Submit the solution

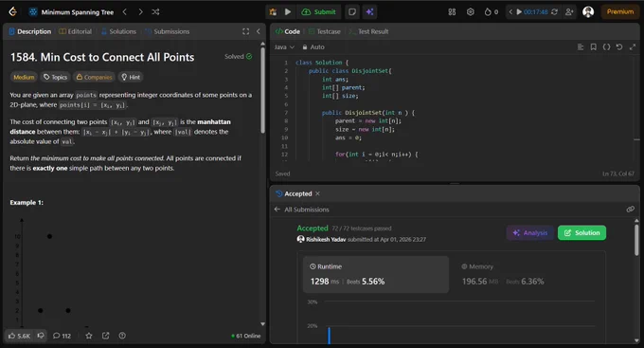(x=319, y=12)
